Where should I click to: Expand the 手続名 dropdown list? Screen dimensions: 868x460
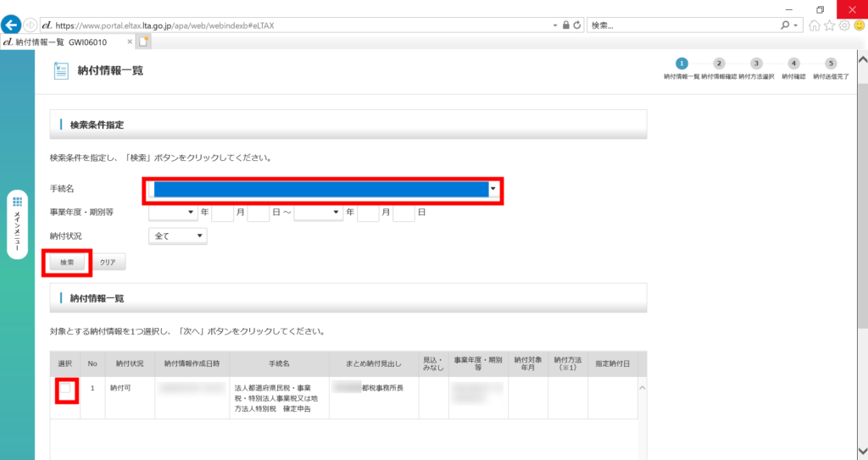click(x=493, y=189)
